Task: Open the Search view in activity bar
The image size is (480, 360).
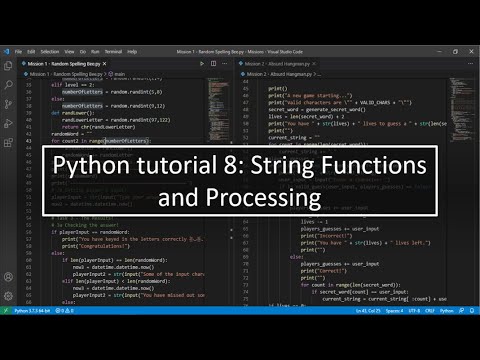Action: click(8, 85)
